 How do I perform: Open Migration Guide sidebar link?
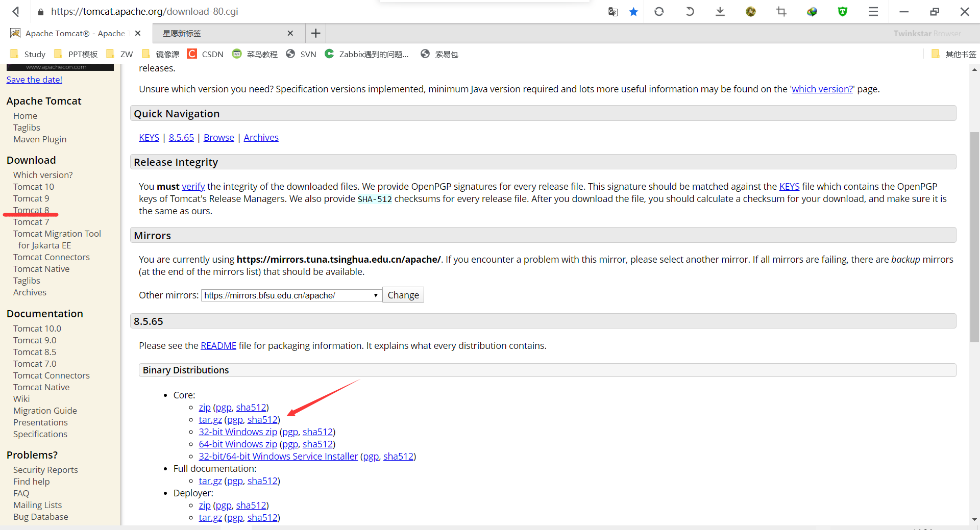click(x=45, y=411)
